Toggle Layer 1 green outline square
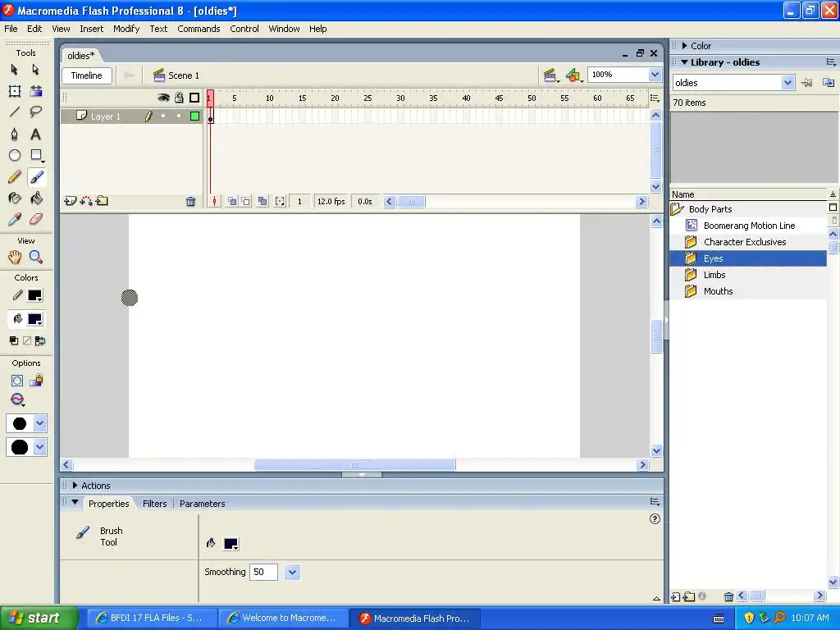Screen dimensions: 840x630 point(194,116)
